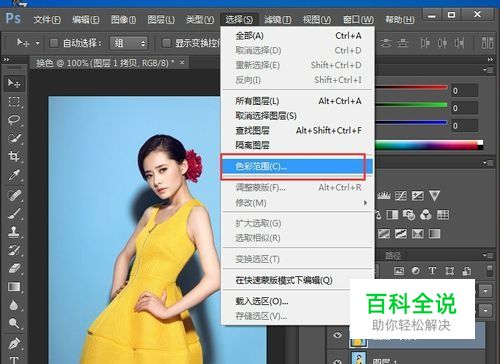Add a Vibrance adjustment layer
The image size is (500, 364).
pyautogui.click(x=434, y=196)
